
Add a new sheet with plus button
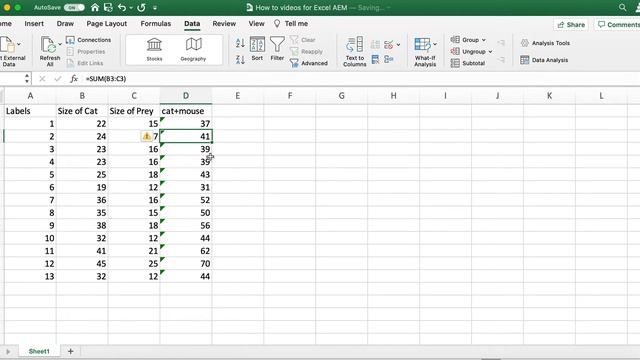[x=70, y=351]
